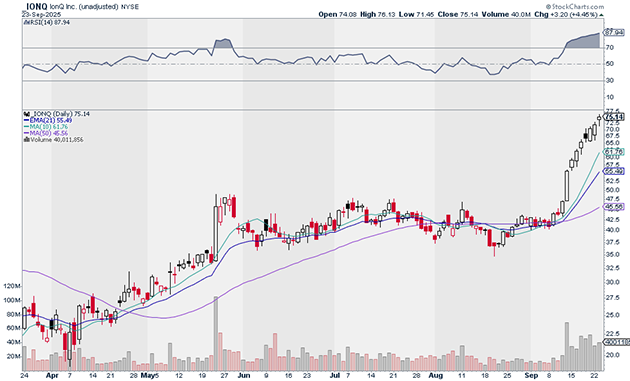Image resolution: width=630 pixels, height=381 pixels.
Task: Click the 20M label on the volume axis
Action: pos(13,356)
